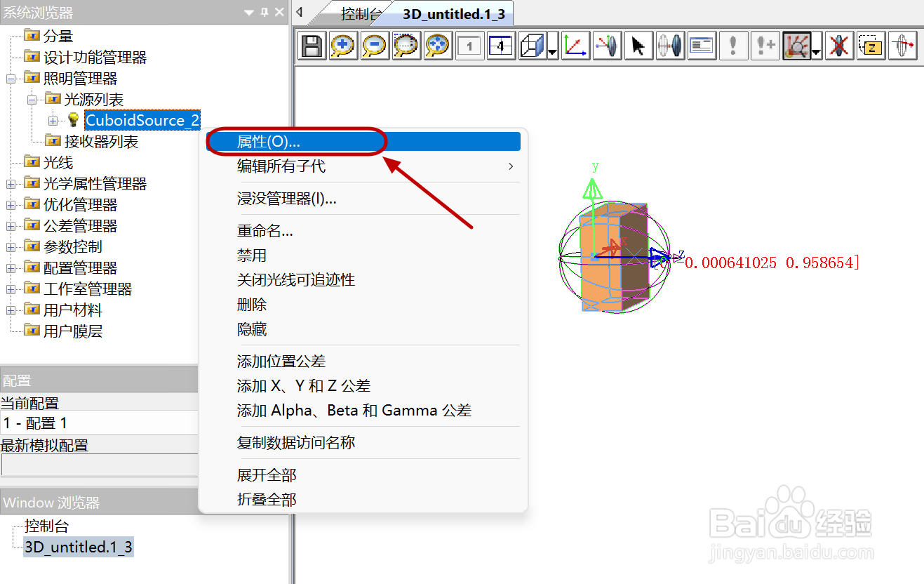
Task: Click the red X ray-deletion icon
Action: click(839, 45)
